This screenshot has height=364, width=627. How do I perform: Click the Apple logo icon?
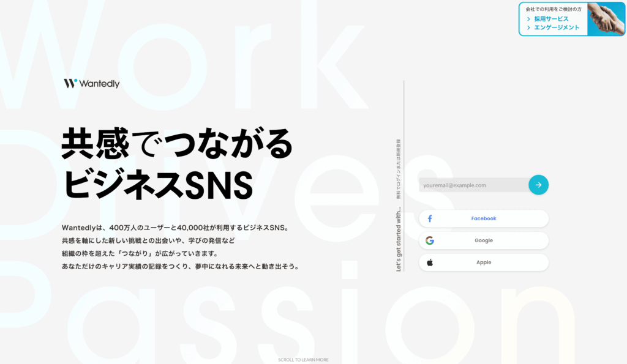pyautogui.click(x=430, y=262)
